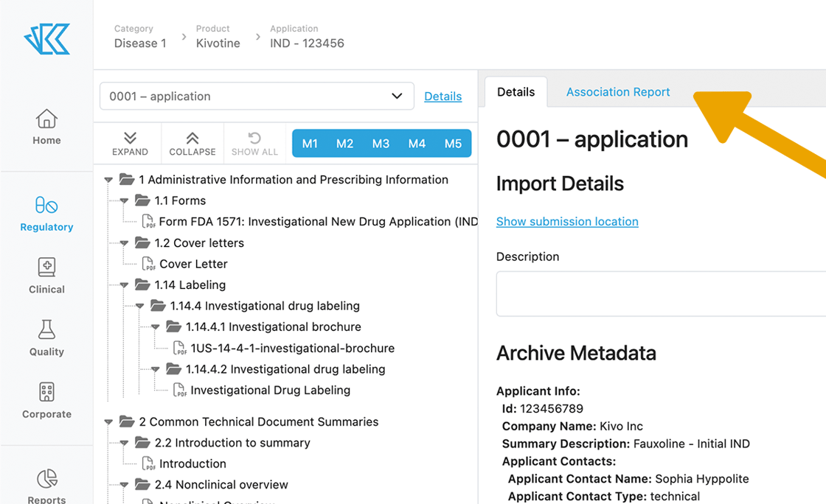Open the Corporate building icon
Screen dimensions: 826x504
tap(46, 393)
